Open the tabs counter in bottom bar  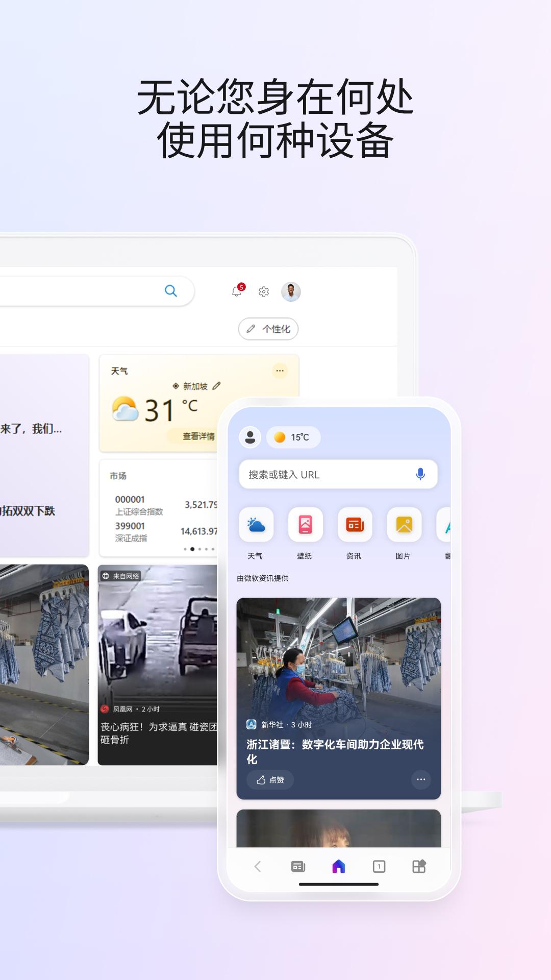tap(379, 866)
